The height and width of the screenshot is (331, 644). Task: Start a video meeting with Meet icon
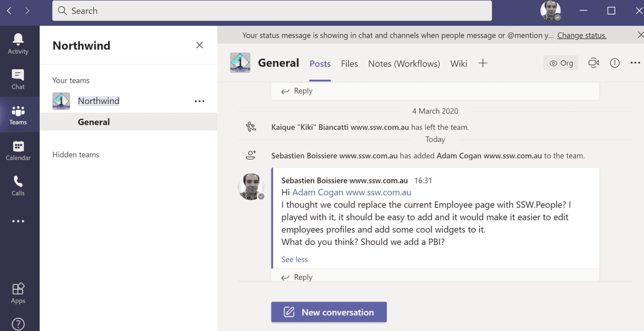click(x=593, y=63)
